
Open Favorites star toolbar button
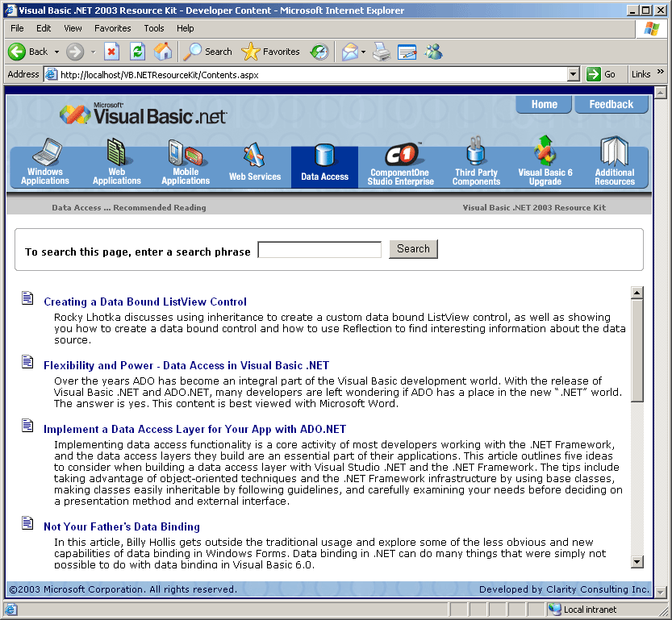point(270,52)
